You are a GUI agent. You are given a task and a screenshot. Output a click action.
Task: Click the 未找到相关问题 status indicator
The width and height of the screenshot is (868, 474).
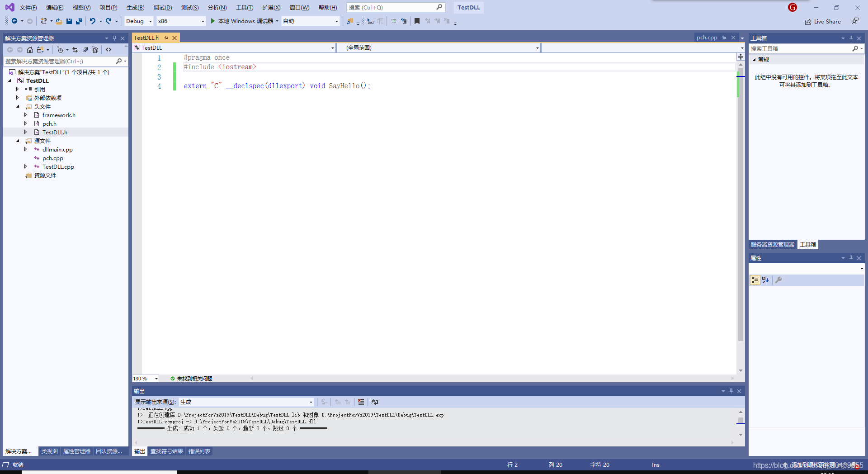[191, 379]
